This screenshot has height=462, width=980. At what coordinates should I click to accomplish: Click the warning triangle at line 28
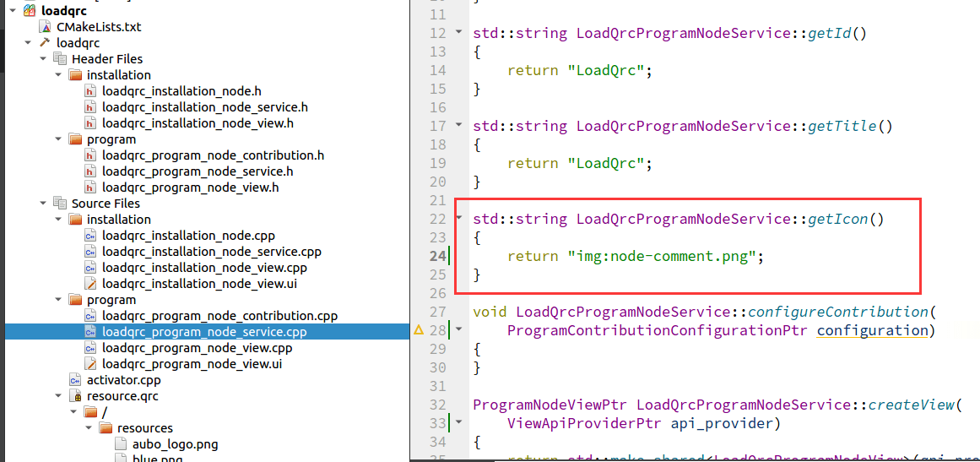point(420,329)
